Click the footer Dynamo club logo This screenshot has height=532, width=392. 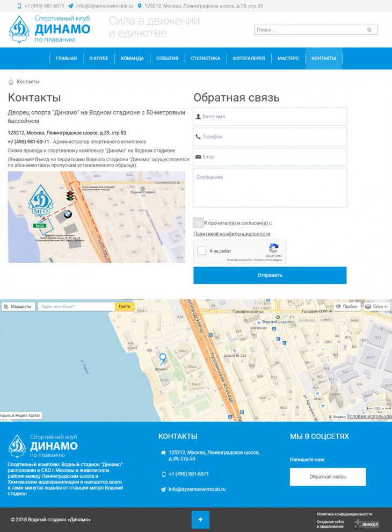pyautogui.click(x=43, y=446)
